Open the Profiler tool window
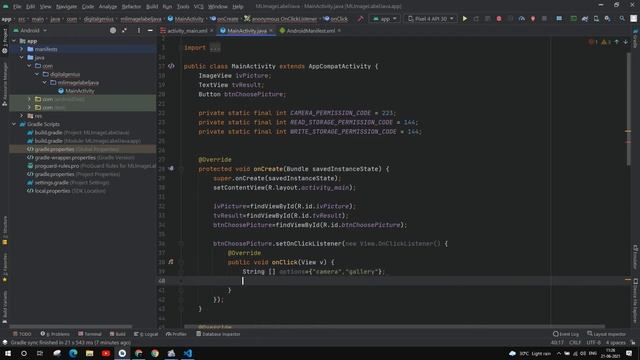This screenshot has height=360, width=640. pos(176,334)
